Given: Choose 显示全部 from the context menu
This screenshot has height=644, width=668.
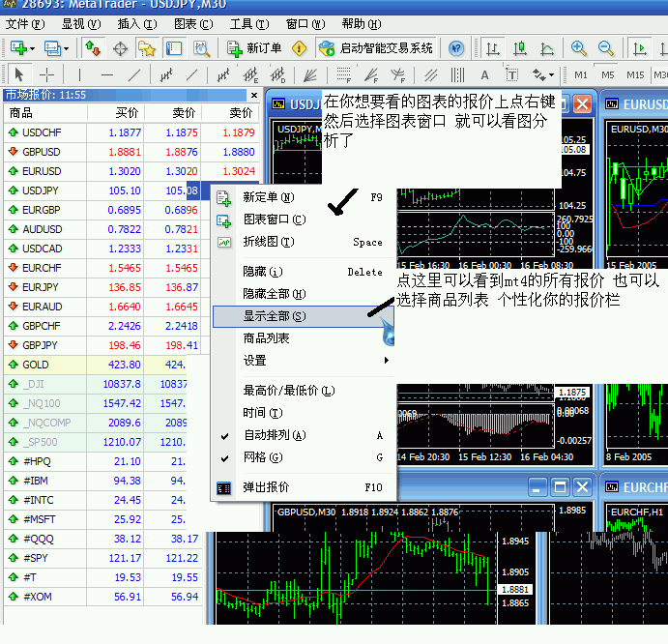Looking at the screenshot, I should [x=275, y=316].
